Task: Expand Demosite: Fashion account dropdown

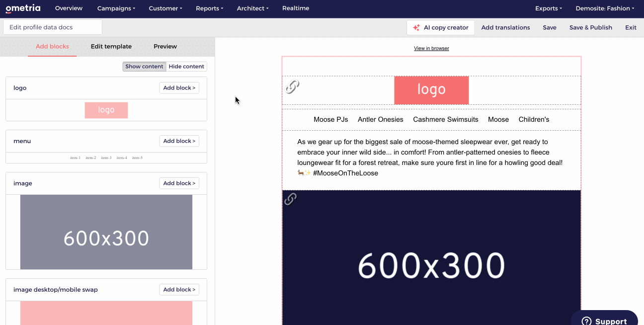Action: (x=605, y=8)
